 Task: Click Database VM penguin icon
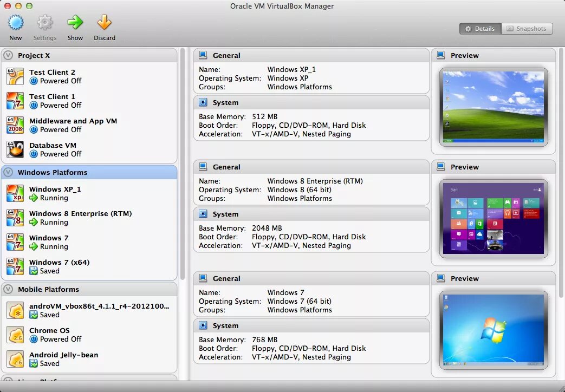(15, 149)
